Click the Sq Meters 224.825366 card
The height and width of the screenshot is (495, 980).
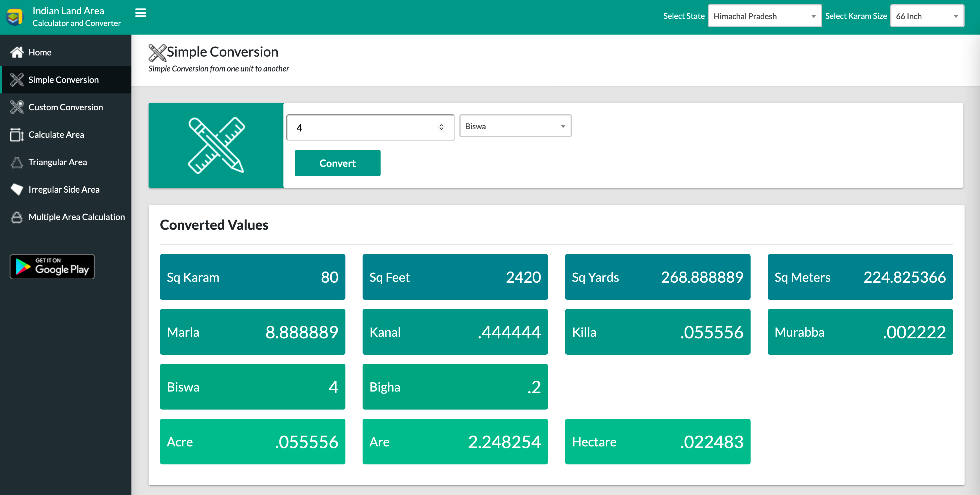click(860, 277)
